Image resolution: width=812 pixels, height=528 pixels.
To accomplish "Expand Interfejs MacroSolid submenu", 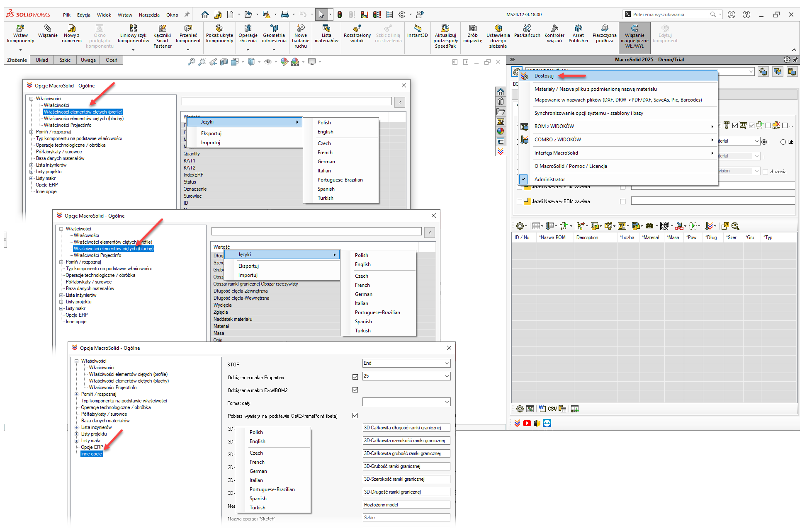I will [618, 153].
